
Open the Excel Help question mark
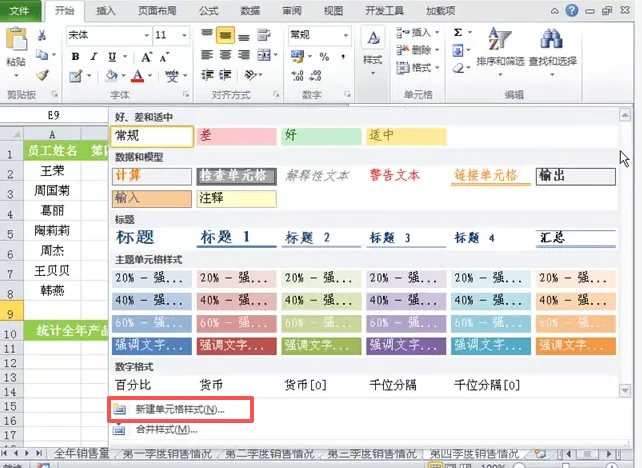[x=572, y=10]
